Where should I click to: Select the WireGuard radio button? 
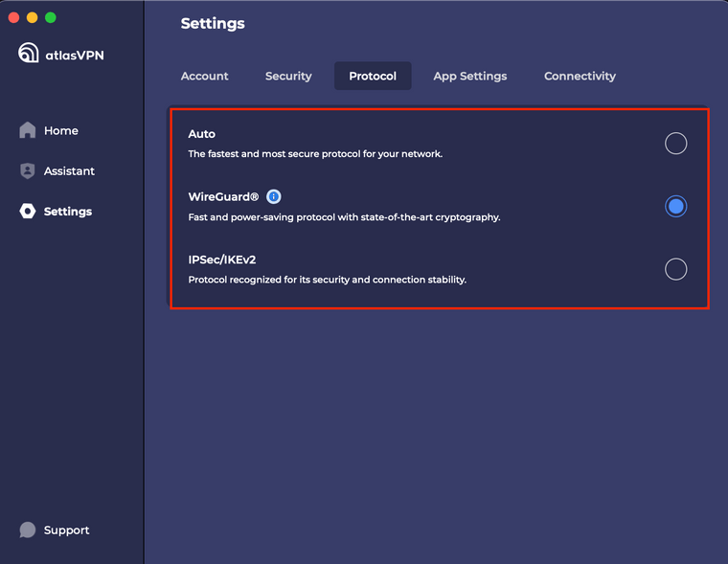pyautogui.click(x=675, y=206)
